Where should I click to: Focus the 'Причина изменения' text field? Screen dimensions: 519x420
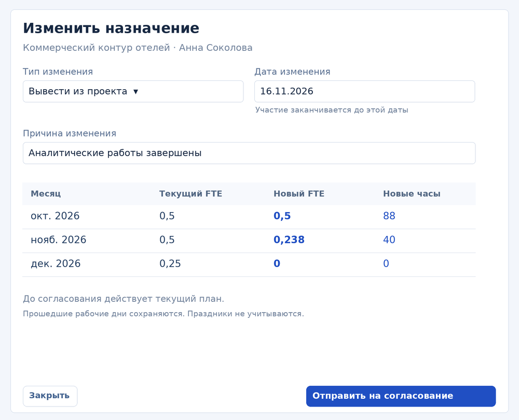pyautogui.click(x=249, y=153)
